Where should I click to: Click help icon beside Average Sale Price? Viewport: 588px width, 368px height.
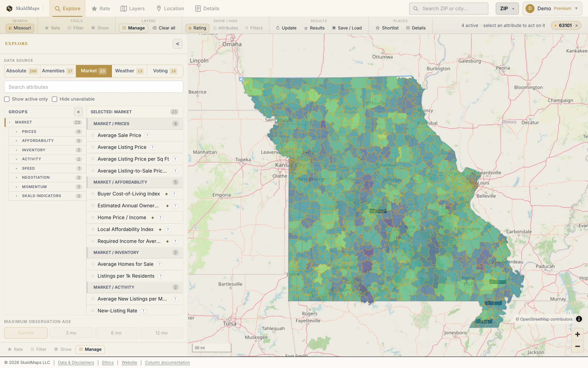click(x=147, y=135)
